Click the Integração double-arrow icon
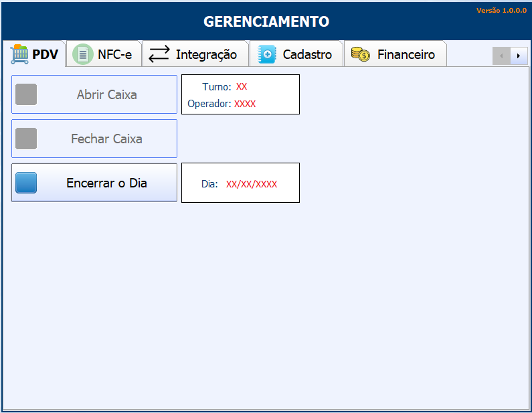Viewport: 532px width, 413px height. 159,54
